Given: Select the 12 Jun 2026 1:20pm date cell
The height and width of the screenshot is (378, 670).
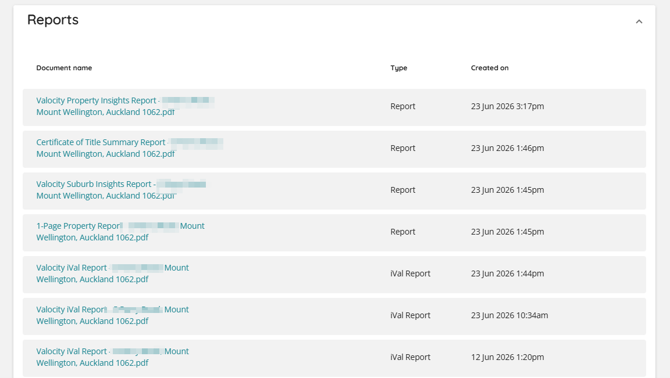Looking at the screenshot, I should pyautogui.click(x=508, y=357).
